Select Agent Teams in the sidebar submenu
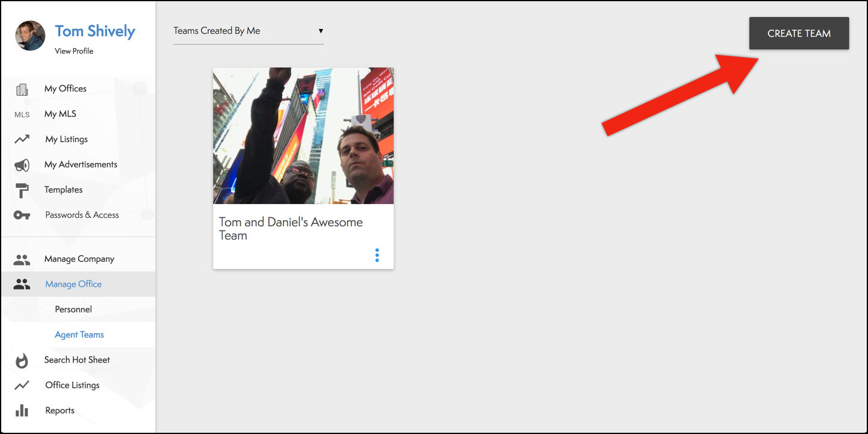This screenshot has width=868, height=434. [79, 335]
